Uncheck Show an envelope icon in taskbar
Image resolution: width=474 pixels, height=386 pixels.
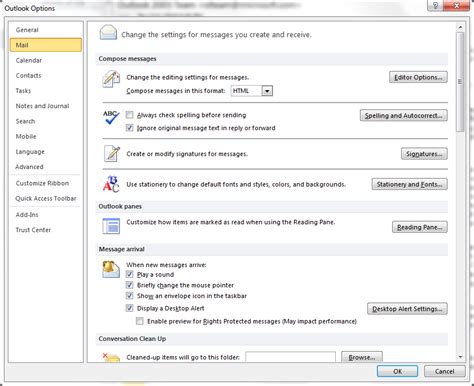click(x=129, y=296)
